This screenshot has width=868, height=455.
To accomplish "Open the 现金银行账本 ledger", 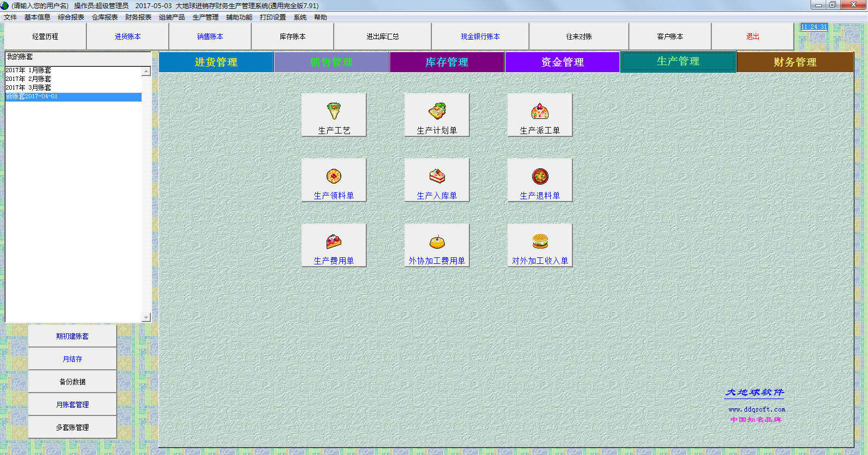I will 480,36.
